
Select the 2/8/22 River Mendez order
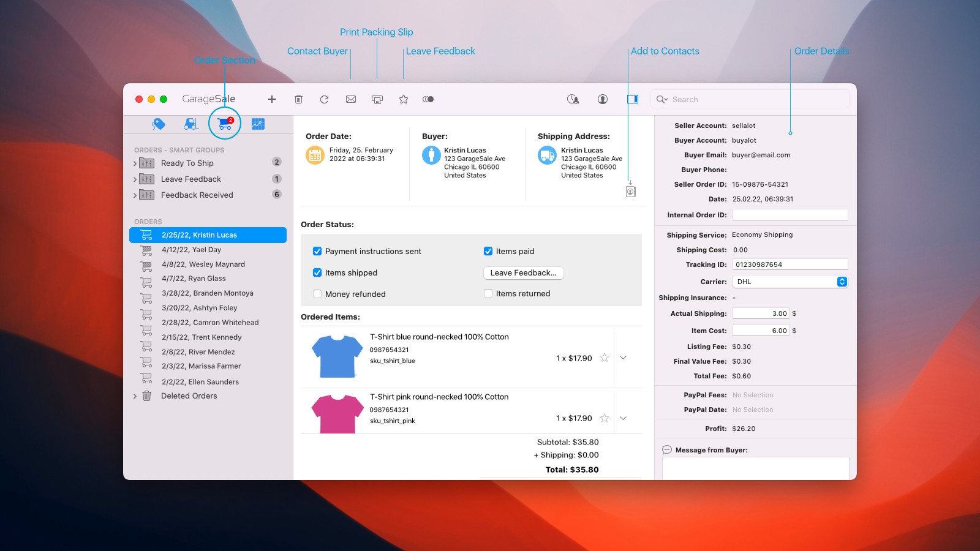click(x=198, y=352)
